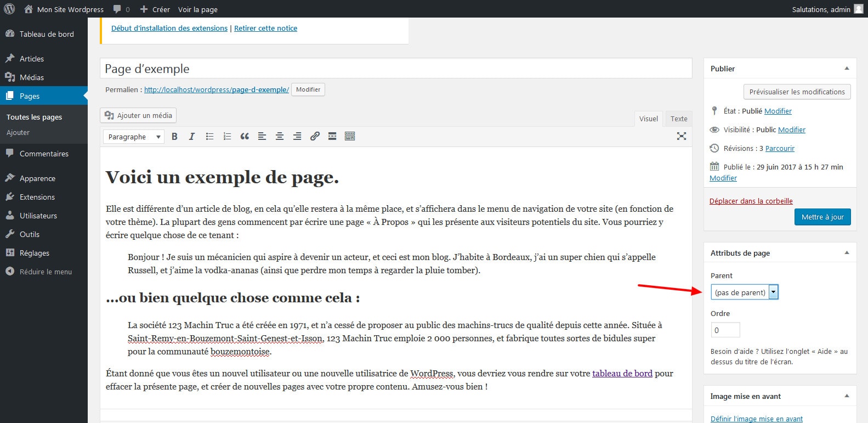Open the Commentaires menu
Viewport: 868px width, 423px height.
click(44, 154)
